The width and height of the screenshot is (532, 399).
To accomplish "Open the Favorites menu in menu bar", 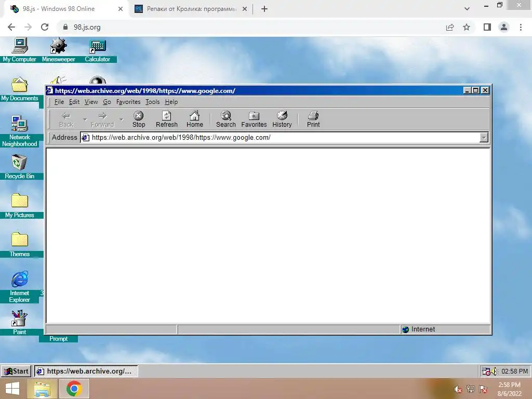I will pyautogui.click(x=128, y=102).
